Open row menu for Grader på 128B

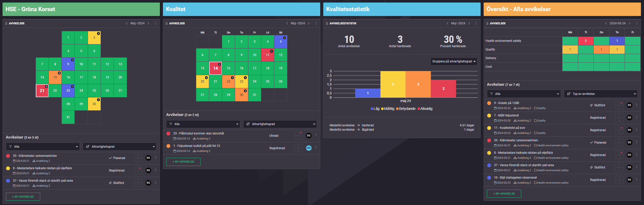[637, 105]
